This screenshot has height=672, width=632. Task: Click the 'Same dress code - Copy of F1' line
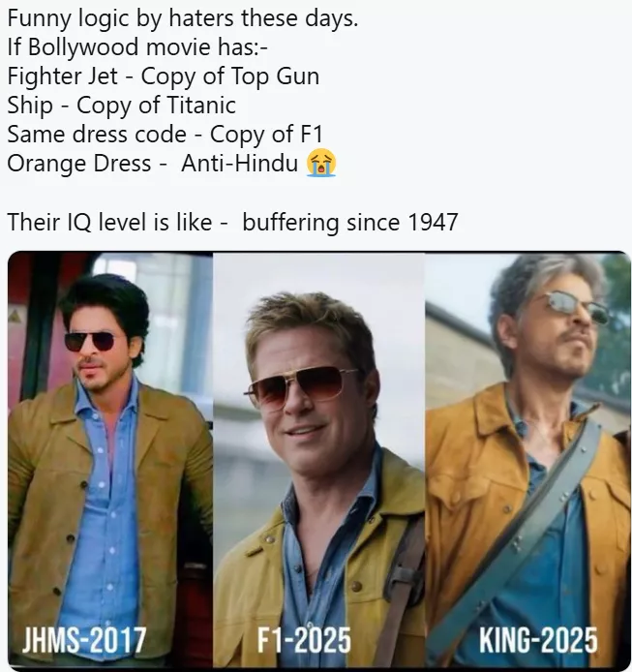(165, 135)
